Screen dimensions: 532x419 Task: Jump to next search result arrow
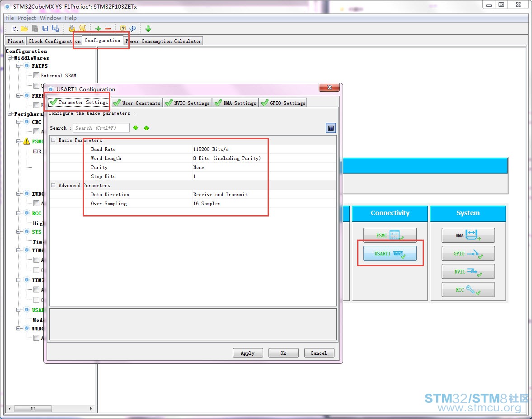(x=136, y=128)
